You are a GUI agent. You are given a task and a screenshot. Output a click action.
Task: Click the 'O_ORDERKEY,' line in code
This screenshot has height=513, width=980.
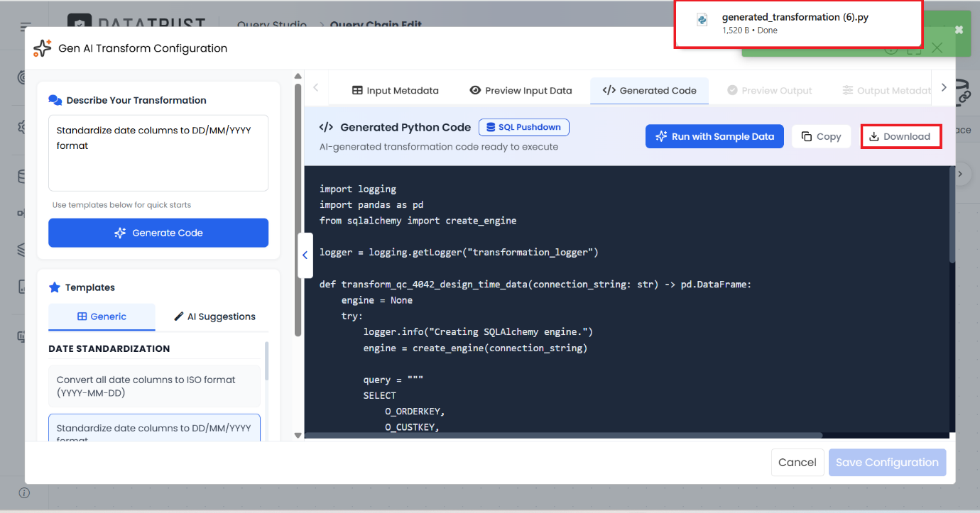(x=415, y=412)
